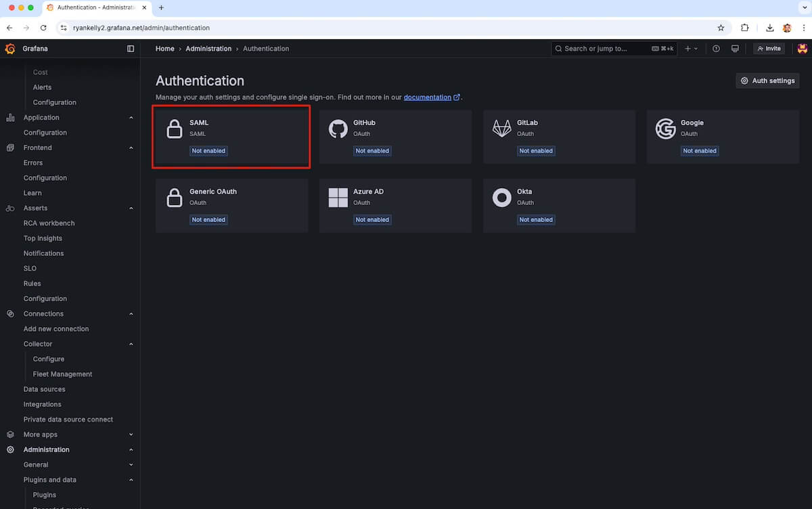Select the Authentication browser tab
The height and width of the screenshot is (509, 812).
click(98, 7)
